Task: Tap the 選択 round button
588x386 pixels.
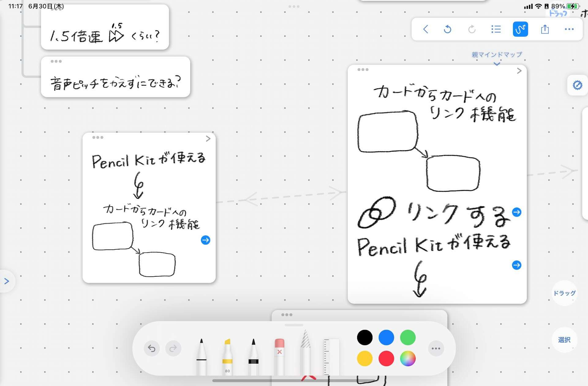Action: click(564, 340)
